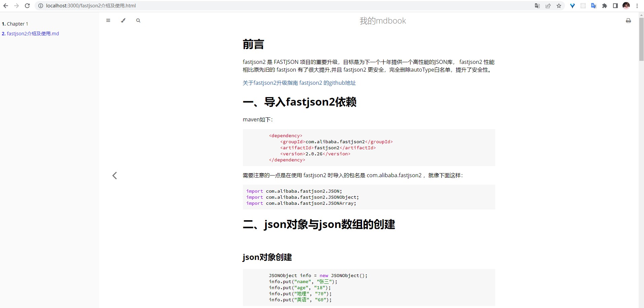Share this page icon
Screen dimensions: 644x308
click(548, 6)
